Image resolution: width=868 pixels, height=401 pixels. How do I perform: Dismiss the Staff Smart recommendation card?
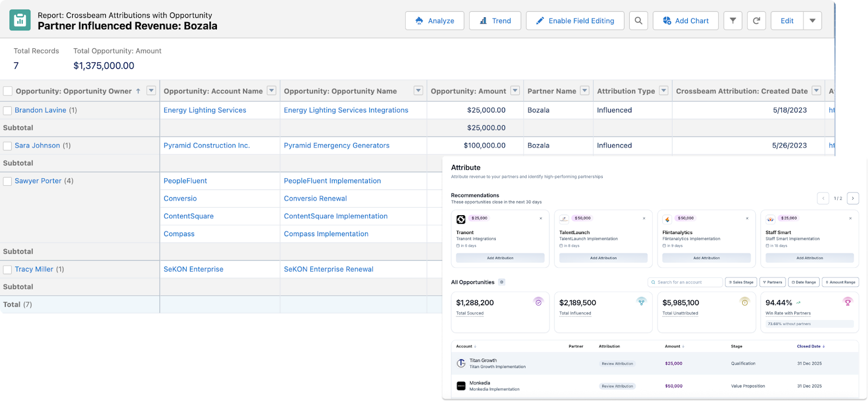pos(850,218)
